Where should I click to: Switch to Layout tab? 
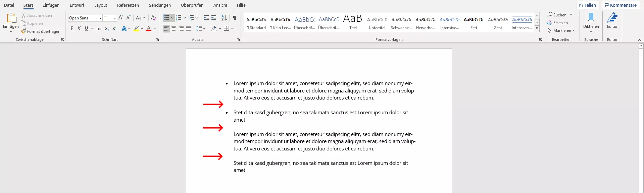click(101, 5)
